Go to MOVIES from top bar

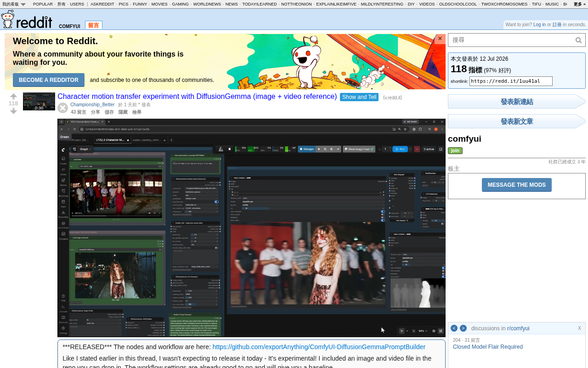pos(159,4)
